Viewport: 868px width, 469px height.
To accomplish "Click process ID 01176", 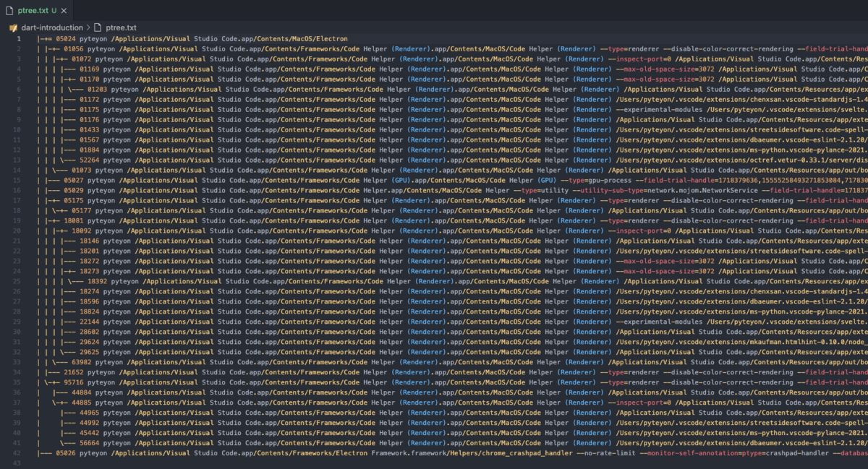I will [x=90, y=119].
